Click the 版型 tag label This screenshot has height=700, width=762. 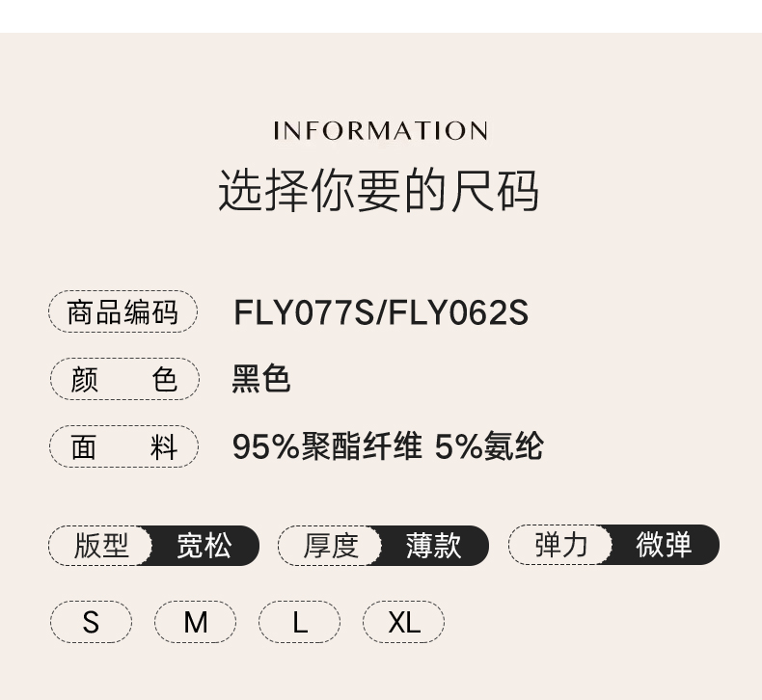click(101, 546)
